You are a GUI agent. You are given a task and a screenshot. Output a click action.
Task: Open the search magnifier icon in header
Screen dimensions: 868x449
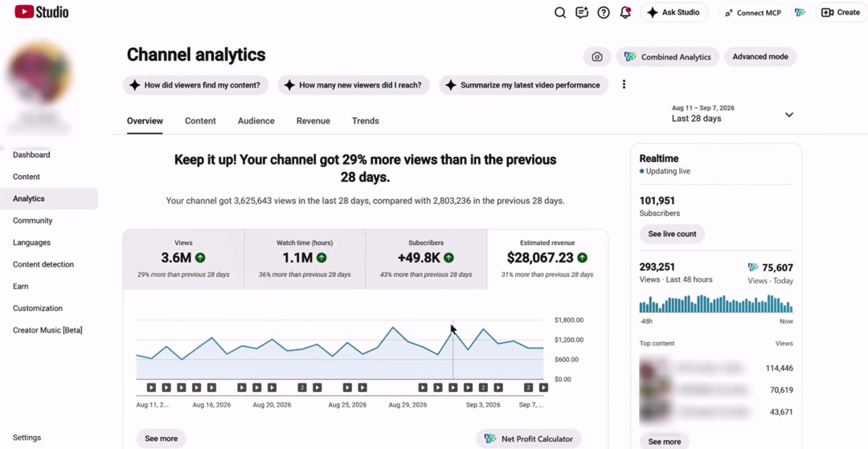coord(559,12)
